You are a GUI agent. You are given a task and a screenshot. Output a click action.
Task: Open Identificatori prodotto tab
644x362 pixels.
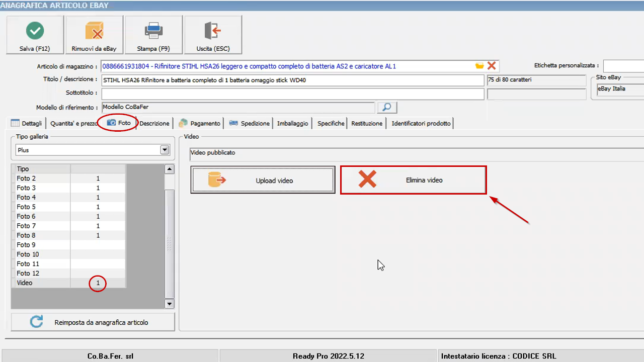tap(421, 123)
